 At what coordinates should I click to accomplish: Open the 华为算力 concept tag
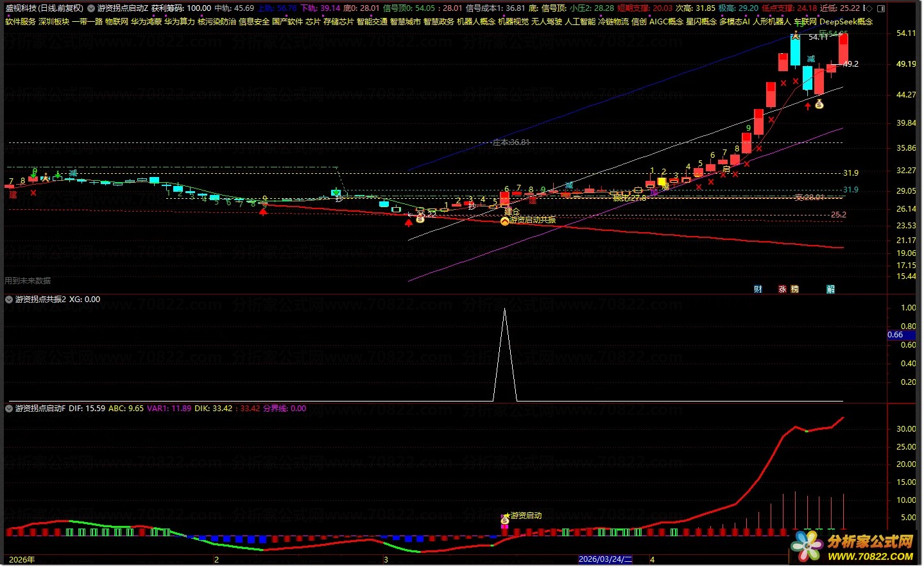coord(180,21)
